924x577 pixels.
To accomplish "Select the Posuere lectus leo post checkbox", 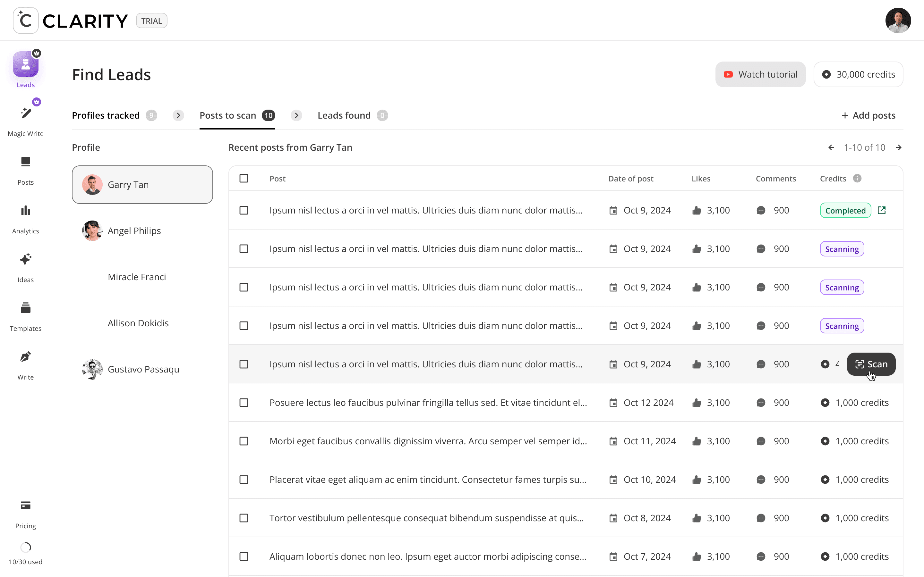I will [x=244, y=403].
